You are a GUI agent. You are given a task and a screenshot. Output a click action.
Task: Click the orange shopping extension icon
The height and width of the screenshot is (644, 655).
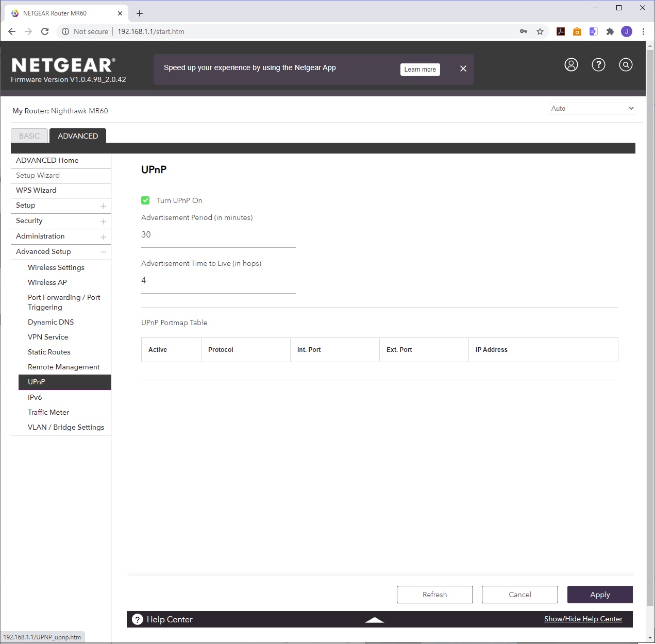click(x=577, y=31)
